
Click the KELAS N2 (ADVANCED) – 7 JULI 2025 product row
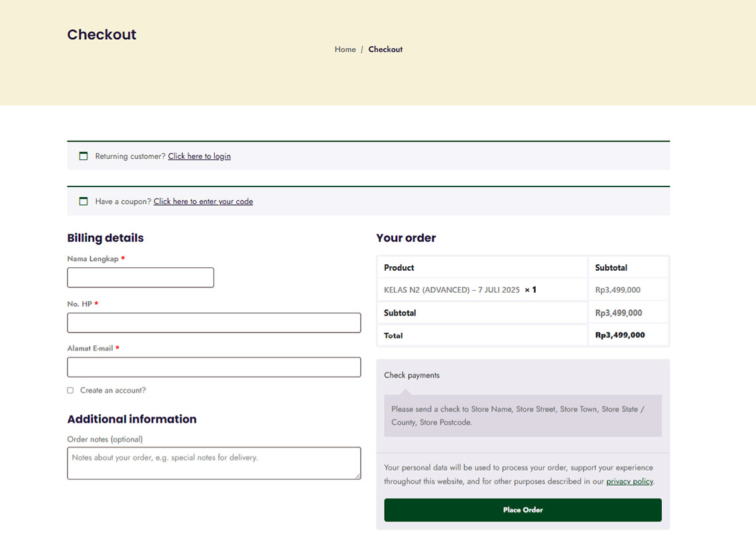tap(523, 289)
